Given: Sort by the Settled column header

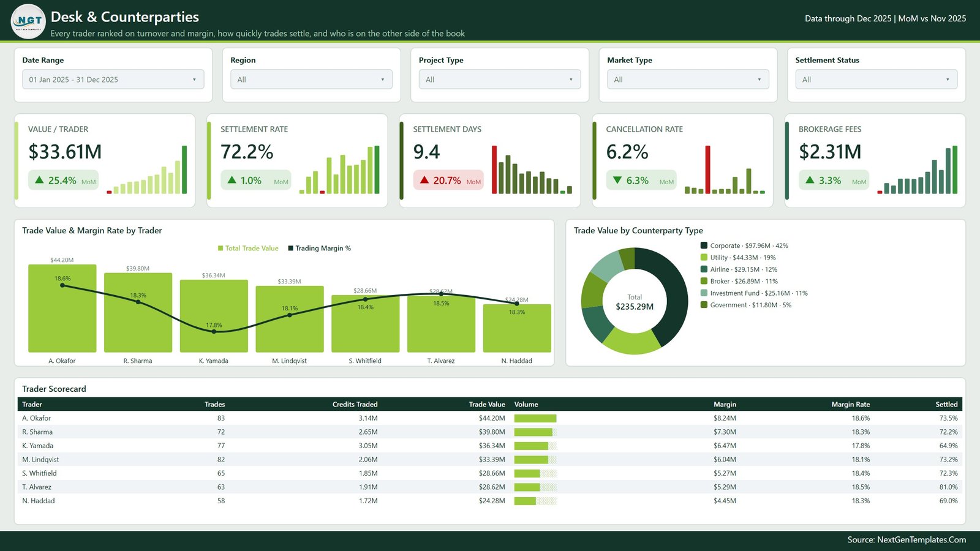Looking at the screenshot, I should tap(946, 405).
